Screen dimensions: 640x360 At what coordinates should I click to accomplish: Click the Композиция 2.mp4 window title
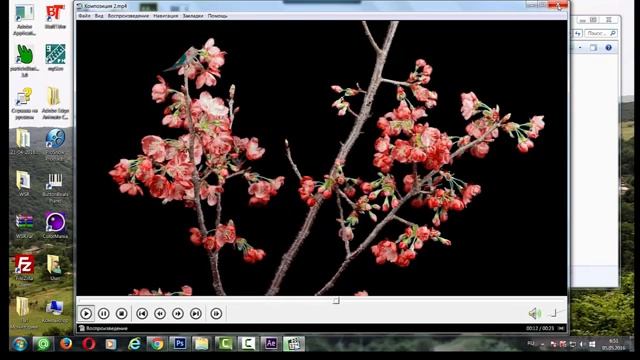point(105,6)
